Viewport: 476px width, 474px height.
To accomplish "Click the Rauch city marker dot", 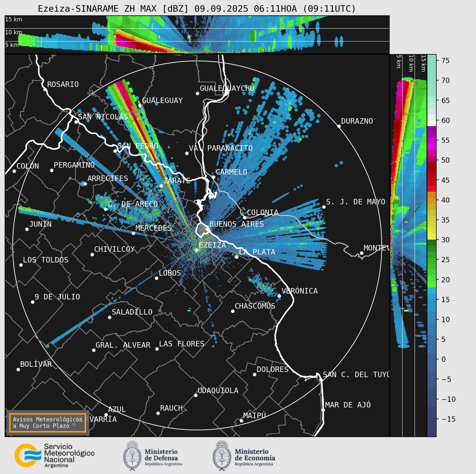I will (x=158, y=413).
